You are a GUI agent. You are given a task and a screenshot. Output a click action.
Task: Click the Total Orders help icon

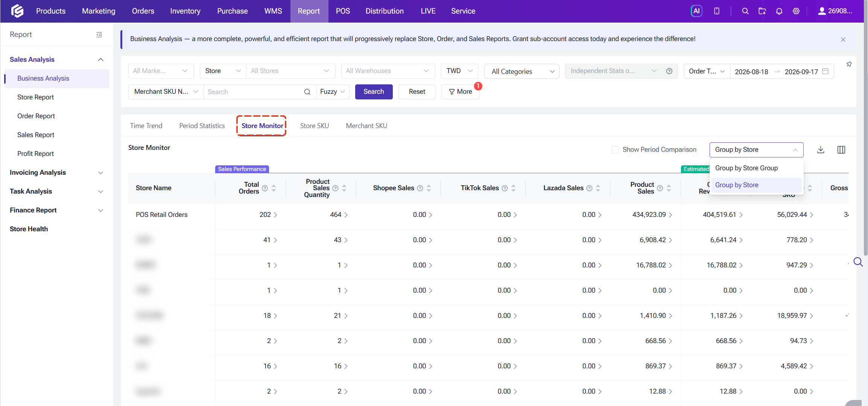click(x=265, y=188)
